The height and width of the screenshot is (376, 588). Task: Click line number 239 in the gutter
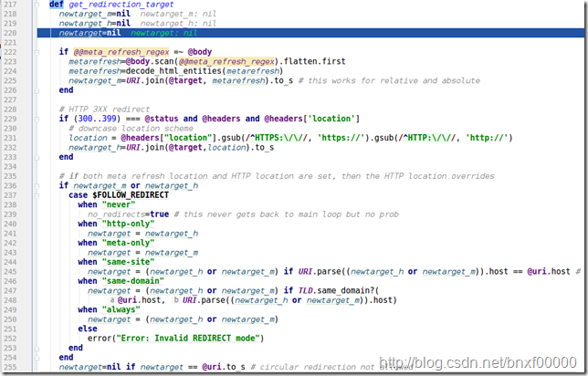(10, 214)
